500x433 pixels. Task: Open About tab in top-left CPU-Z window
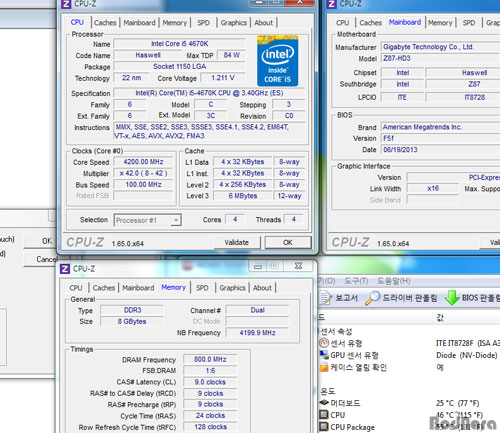(x=263, y=23)
